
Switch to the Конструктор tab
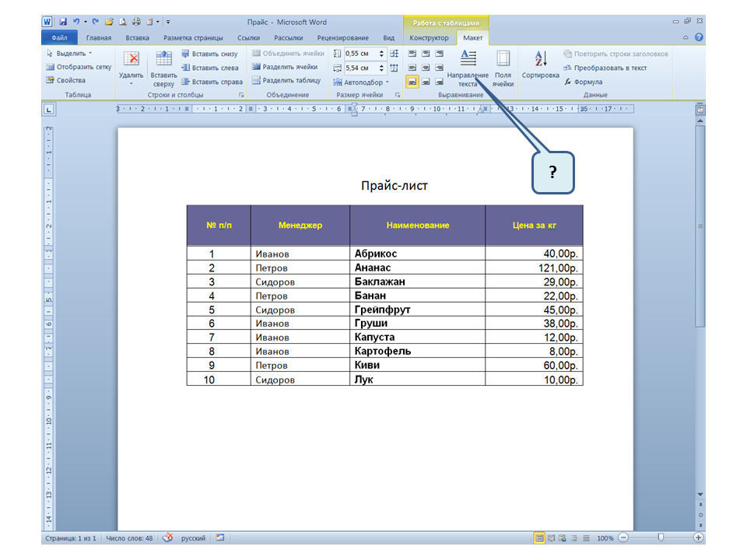click(x=429, y=37)
